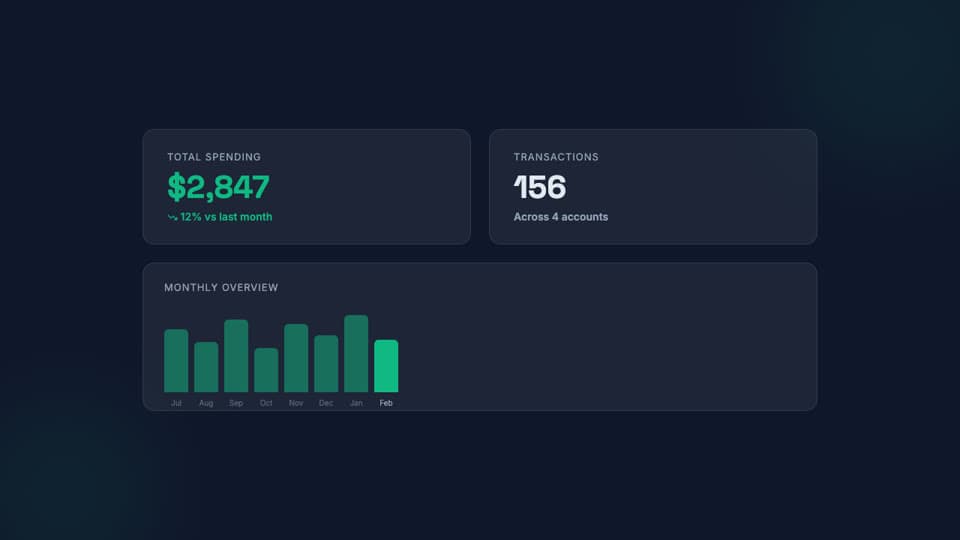Screen dimensions: 960x540
Task: Select the Sep bar in chart
Action: (236, 356)
